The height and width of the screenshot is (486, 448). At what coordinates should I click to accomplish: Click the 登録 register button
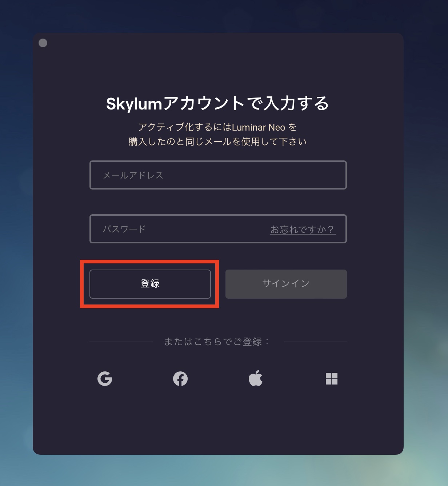(x=150, y=284)
